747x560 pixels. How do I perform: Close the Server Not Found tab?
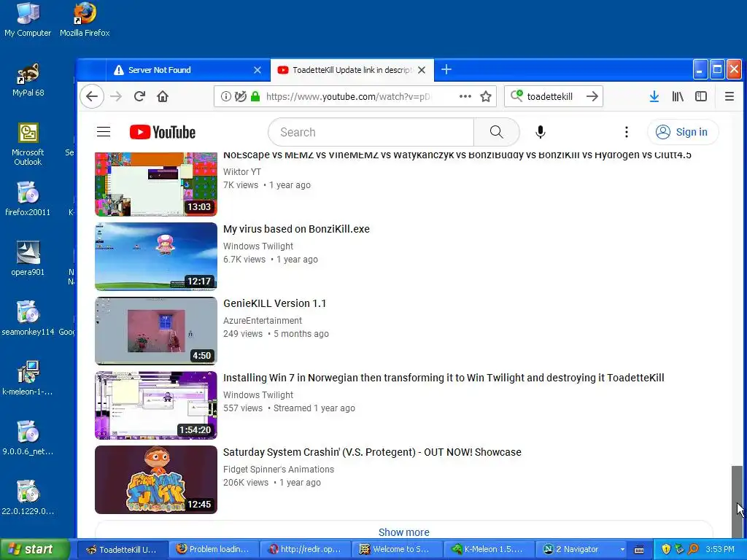(258, 70)
